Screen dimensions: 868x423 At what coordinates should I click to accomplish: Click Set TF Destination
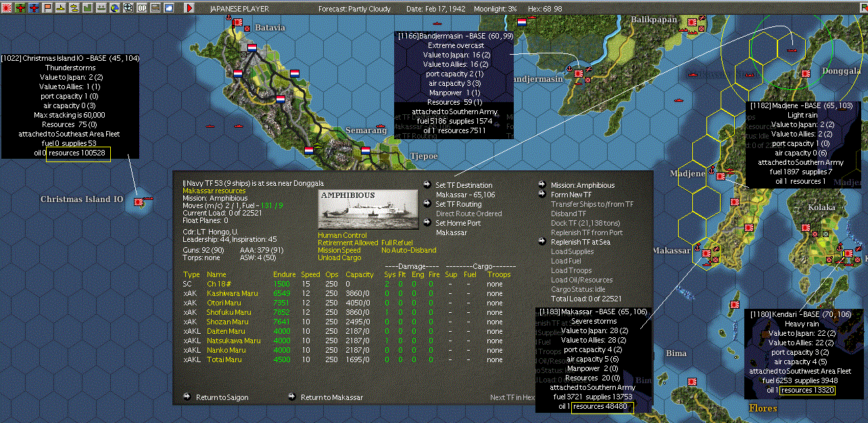click(x=464, y=185)
